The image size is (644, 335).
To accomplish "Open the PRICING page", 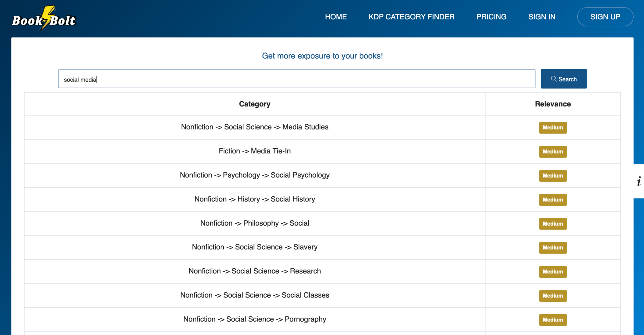I will point(491,17).
